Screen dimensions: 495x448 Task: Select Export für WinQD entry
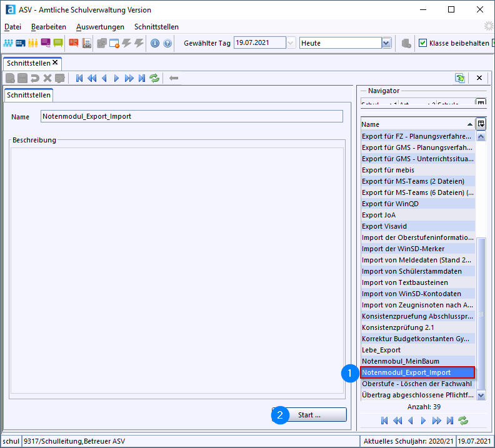click(417, 204)
